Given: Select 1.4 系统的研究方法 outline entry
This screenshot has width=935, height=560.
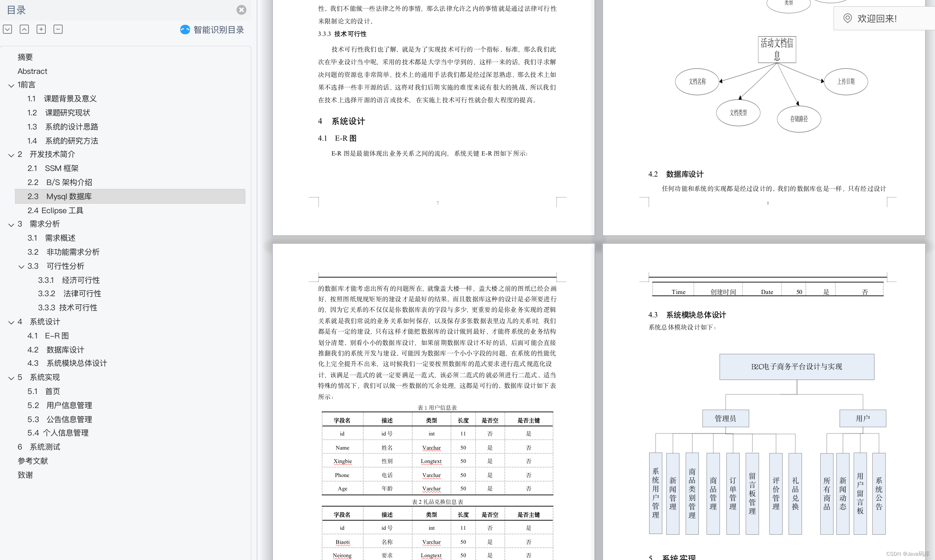Looking at the screenshot, I should 63,141.
